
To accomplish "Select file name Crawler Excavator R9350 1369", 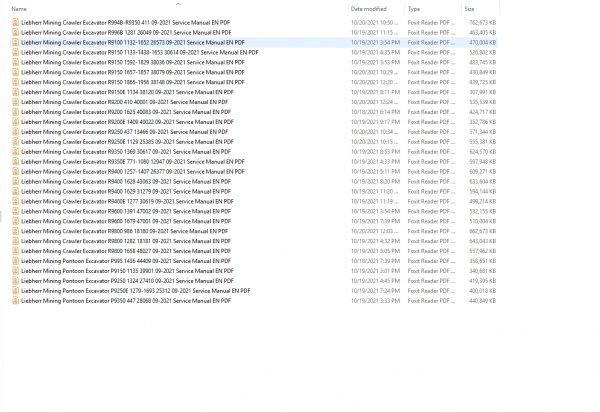I will coord(126,152).
